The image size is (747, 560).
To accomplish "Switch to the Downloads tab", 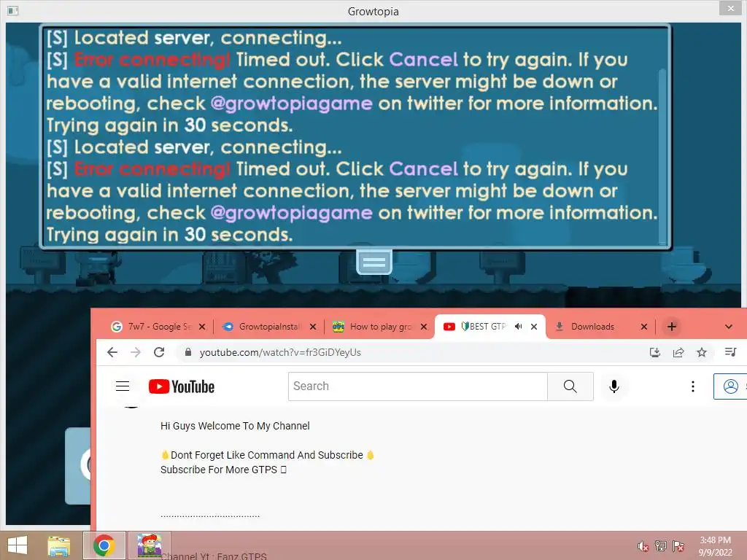I will click(x=592, y=327).
